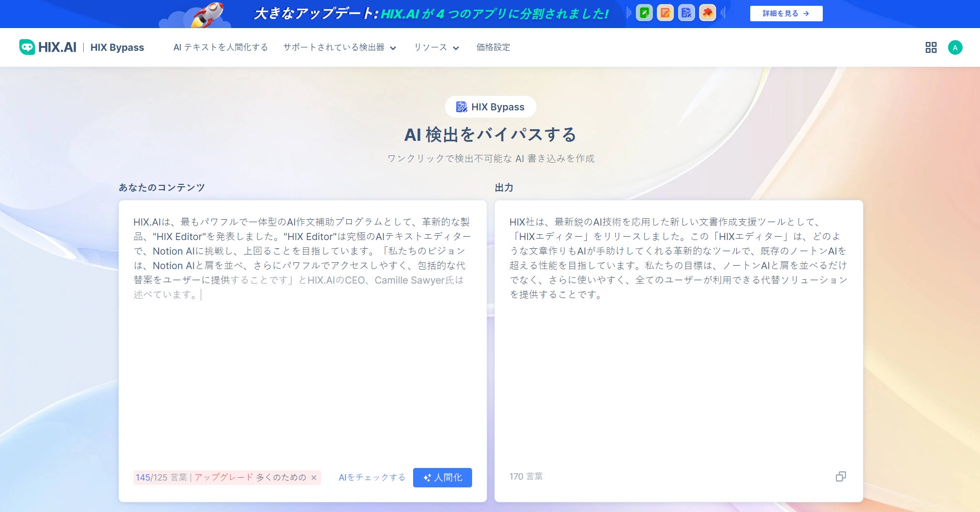Image resolution: width=980 pixels, height=512 pixels.
Task: Open the account avatar labeled A
Action: coord(955,47)
